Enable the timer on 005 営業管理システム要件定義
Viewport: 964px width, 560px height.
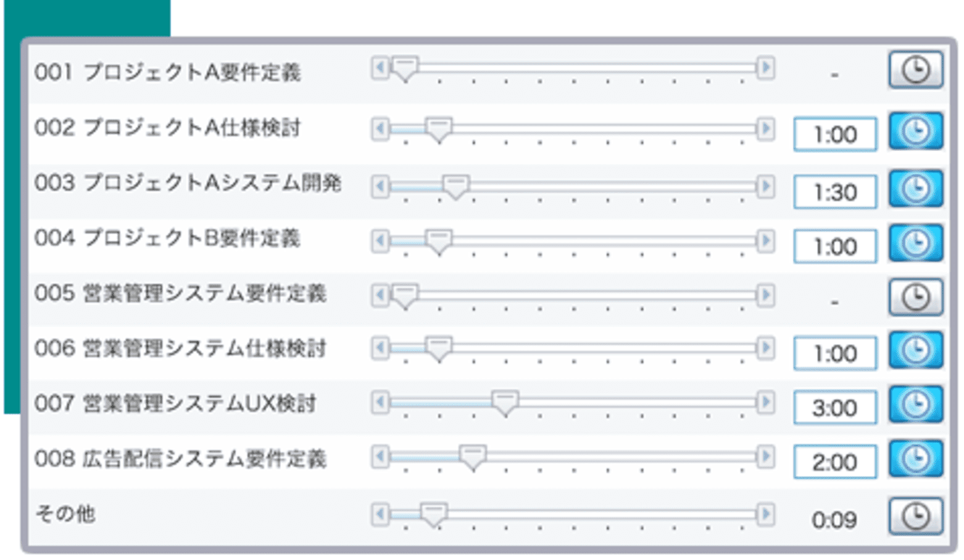pyautogui.click(x=916, y=297)
